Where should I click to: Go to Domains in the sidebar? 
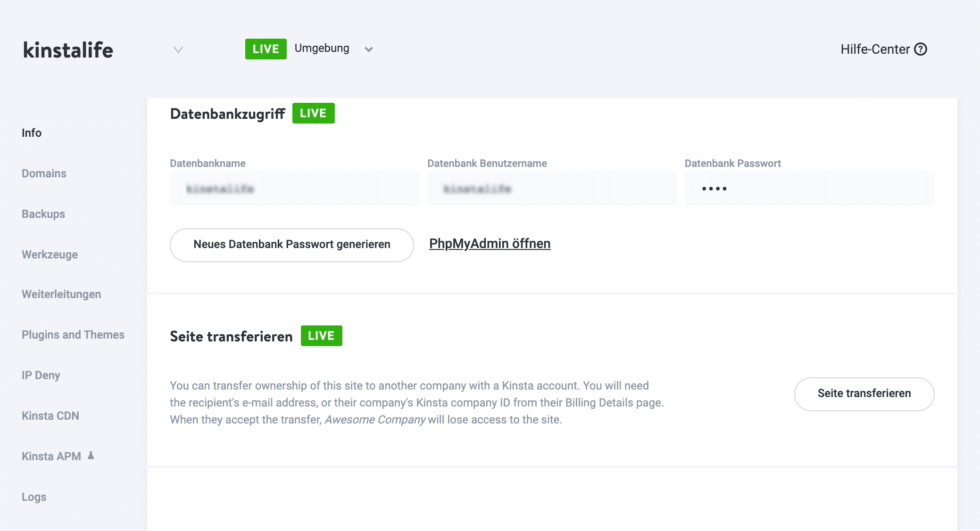[44, 174]
